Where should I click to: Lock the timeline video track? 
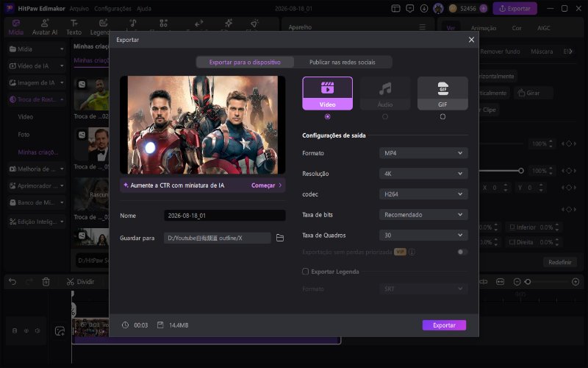pyautogui.click(x=15, y=330)
